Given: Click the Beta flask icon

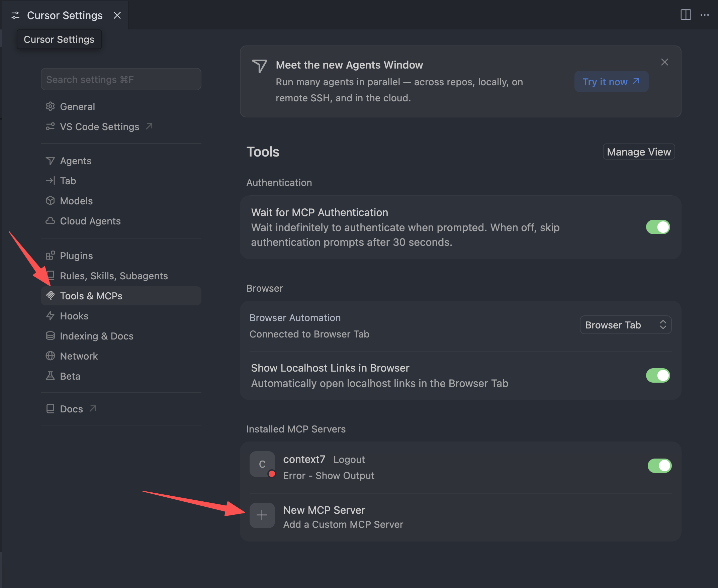Looking at the screenshot, I should tap(50, 376).
